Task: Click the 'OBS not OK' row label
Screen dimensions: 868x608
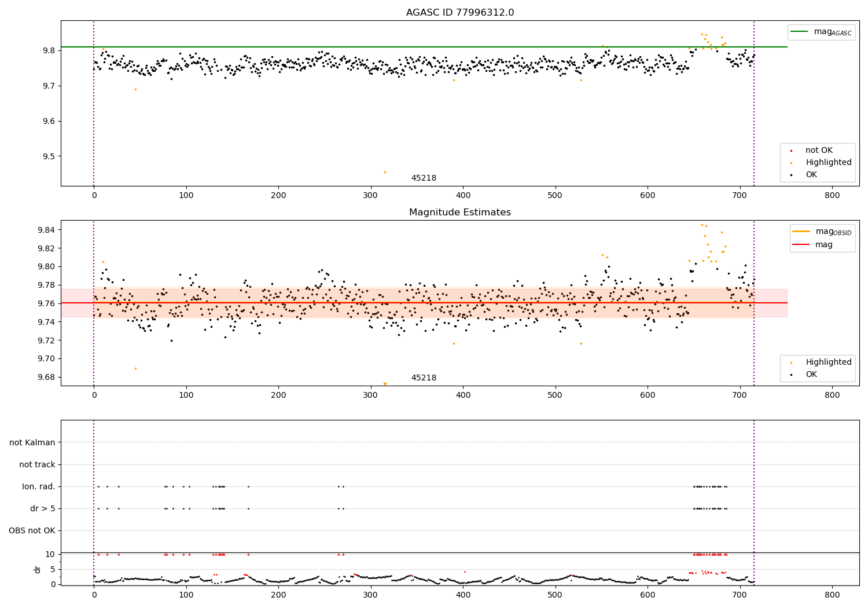Action: (x=32, y=531)
